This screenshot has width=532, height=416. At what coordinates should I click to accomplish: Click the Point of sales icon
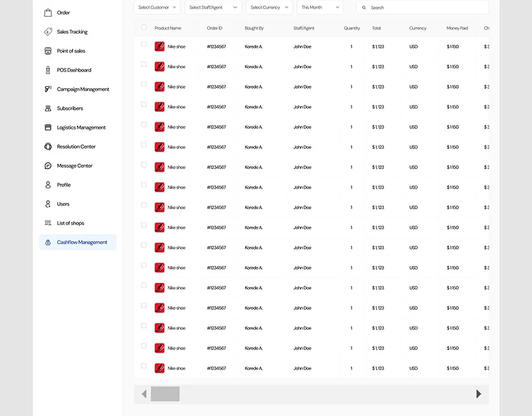[x=48, y=51]
